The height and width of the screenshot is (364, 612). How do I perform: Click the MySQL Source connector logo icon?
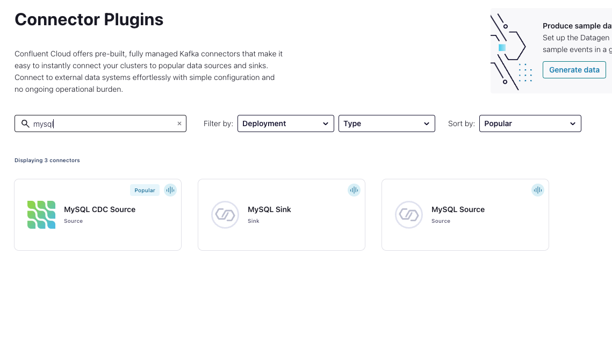[x=409, y=215]
